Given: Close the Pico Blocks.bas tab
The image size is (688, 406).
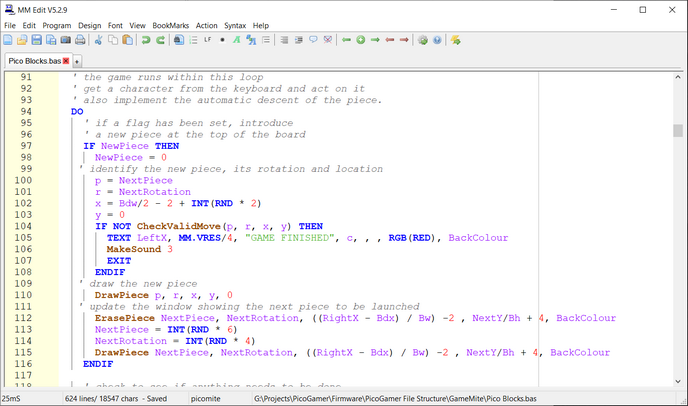Looking at the screenshot, I should (66, 61).
